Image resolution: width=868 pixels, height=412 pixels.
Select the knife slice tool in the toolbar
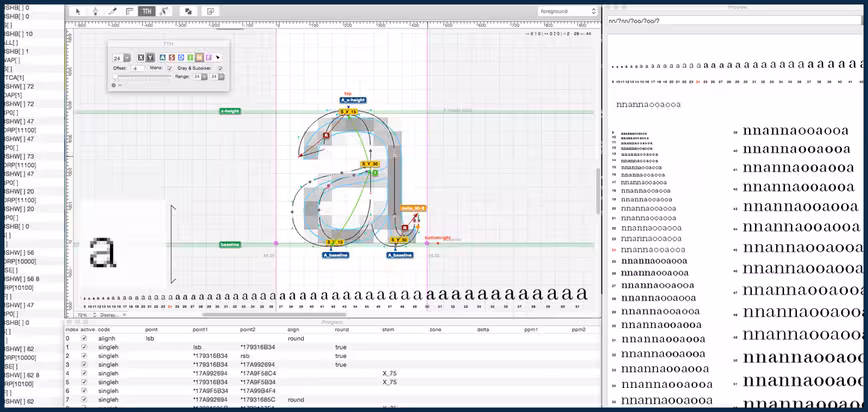click(112, 11)
